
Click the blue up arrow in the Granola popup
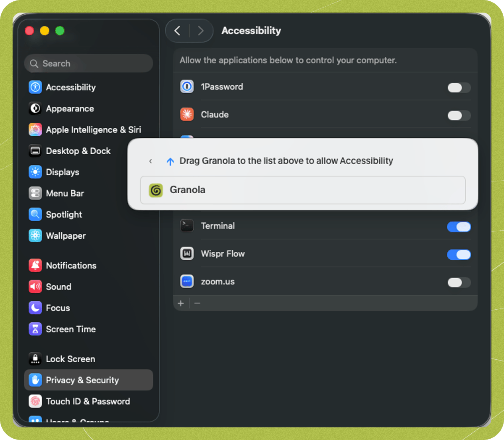(x=170, y=161)
